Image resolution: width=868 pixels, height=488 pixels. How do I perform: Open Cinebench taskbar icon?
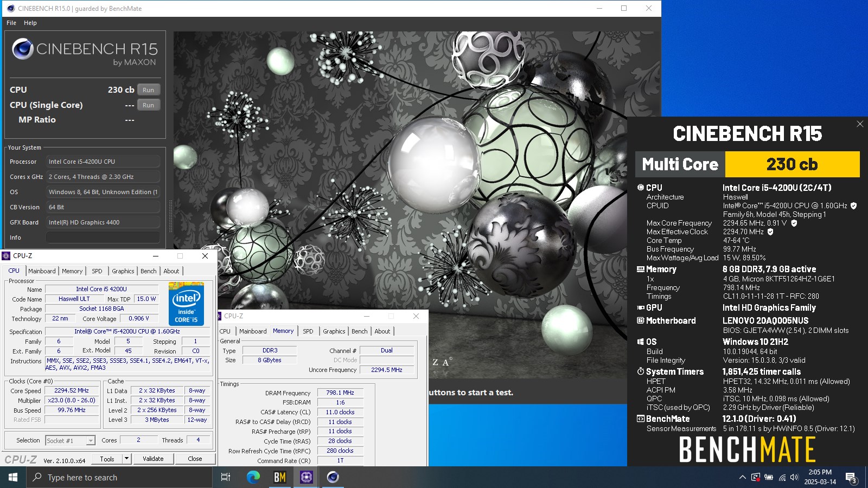point(333,477)
